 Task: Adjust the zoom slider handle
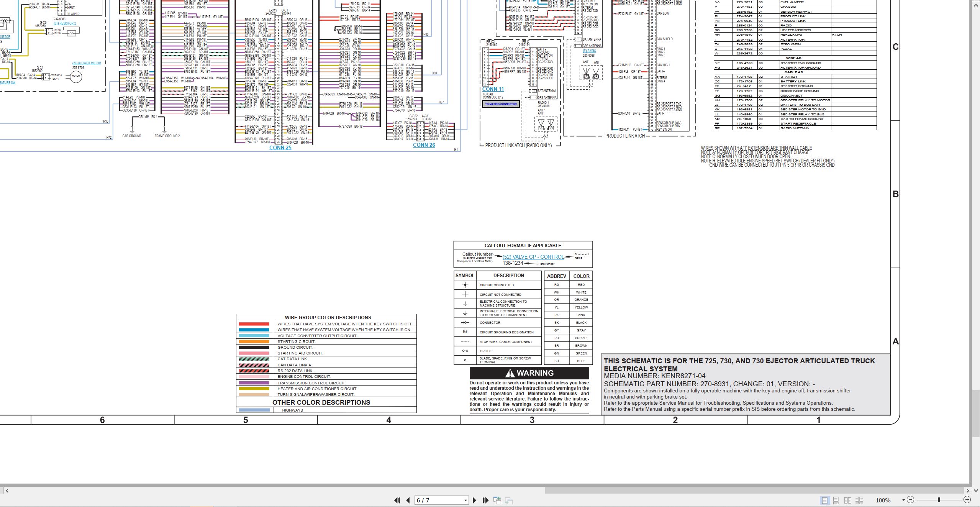coord(939,500)
